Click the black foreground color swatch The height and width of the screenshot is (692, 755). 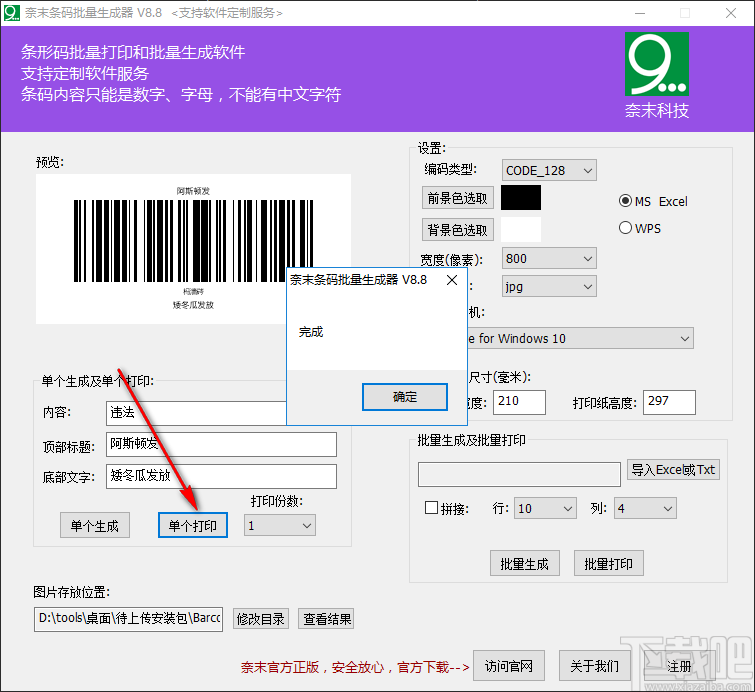coord(521,197)
